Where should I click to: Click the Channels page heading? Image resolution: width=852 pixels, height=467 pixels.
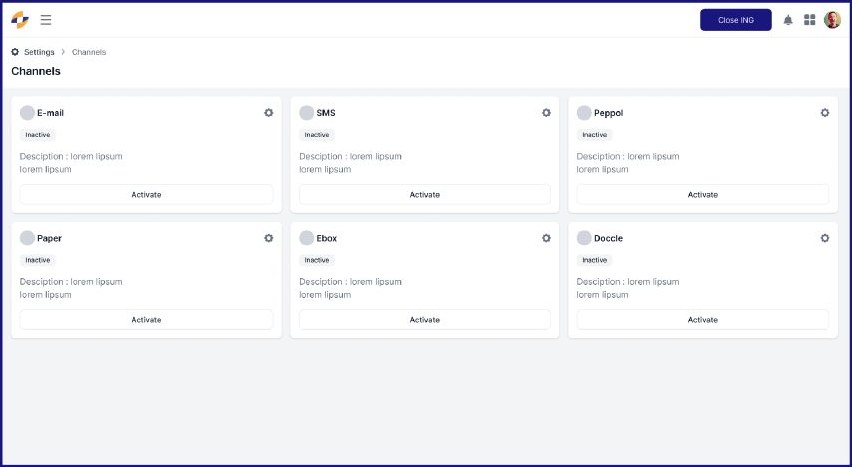(x=36, y=71)
